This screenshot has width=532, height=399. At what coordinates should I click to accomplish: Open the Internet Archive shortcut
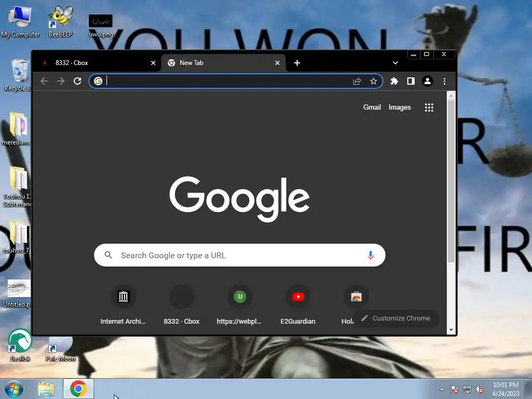coord(123,304)
